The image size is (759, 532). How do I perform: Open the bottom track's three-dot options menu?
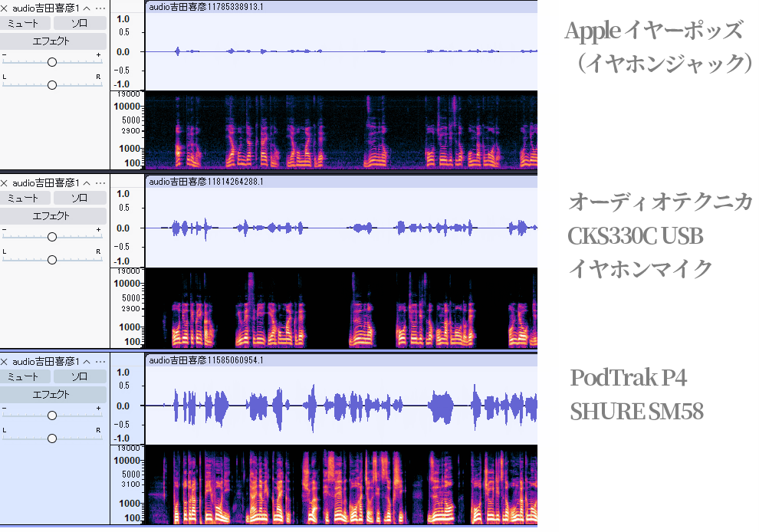100,362
